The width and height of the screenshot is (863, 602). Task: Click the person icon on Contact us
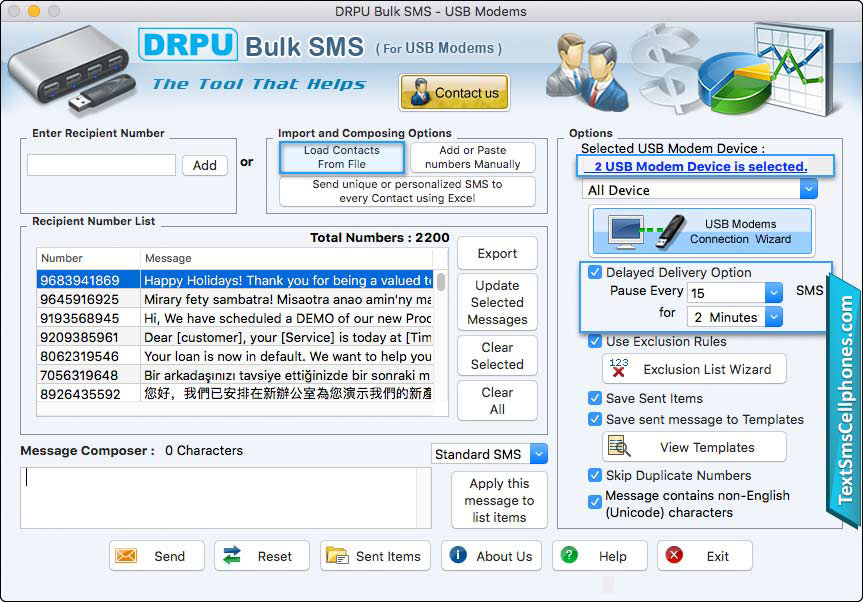click(420, 92)
